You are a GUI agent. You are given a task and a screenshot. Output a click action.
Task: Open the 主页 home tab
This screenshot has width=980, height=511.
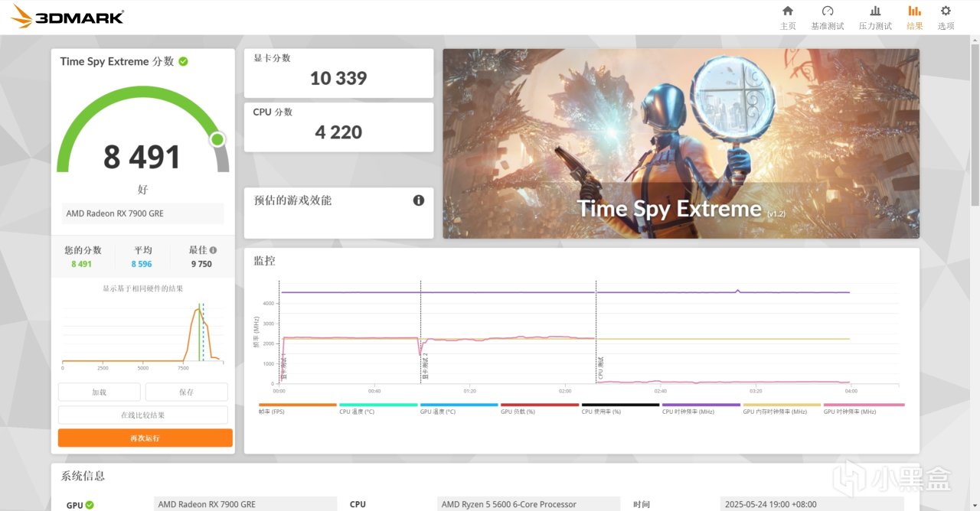788,18
